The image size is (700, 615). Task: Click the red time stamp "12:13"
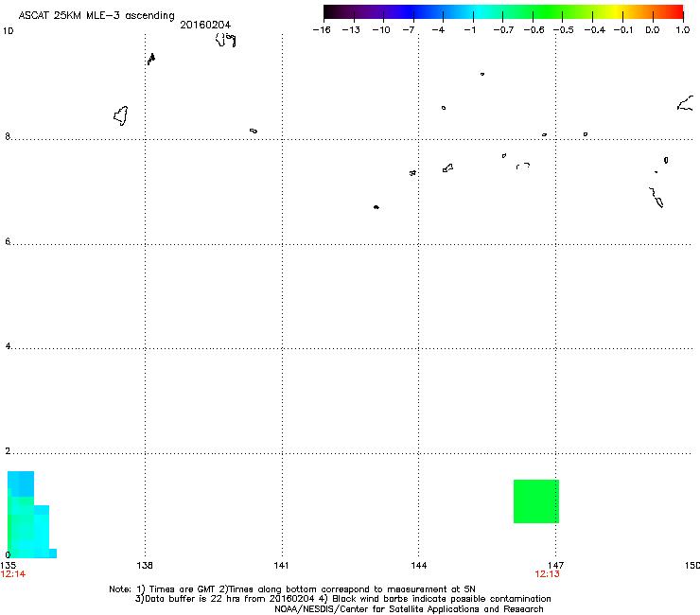point(547,574)
